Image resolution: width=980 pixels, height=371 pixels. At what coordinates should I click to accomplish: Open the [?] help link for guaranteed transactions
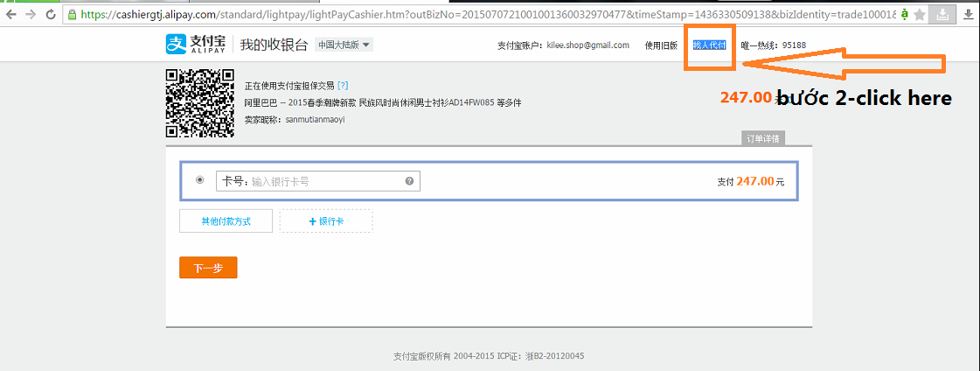click(343, 85)
